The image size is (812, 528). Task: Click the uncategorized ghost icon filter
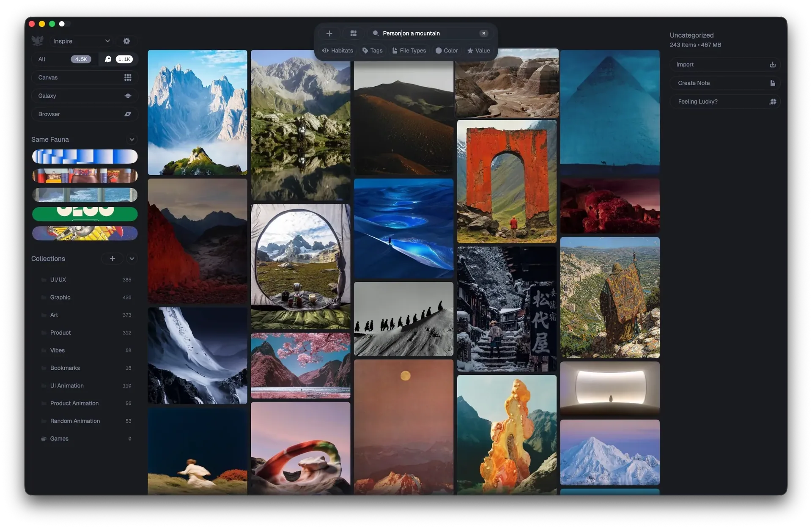point(108,59)
